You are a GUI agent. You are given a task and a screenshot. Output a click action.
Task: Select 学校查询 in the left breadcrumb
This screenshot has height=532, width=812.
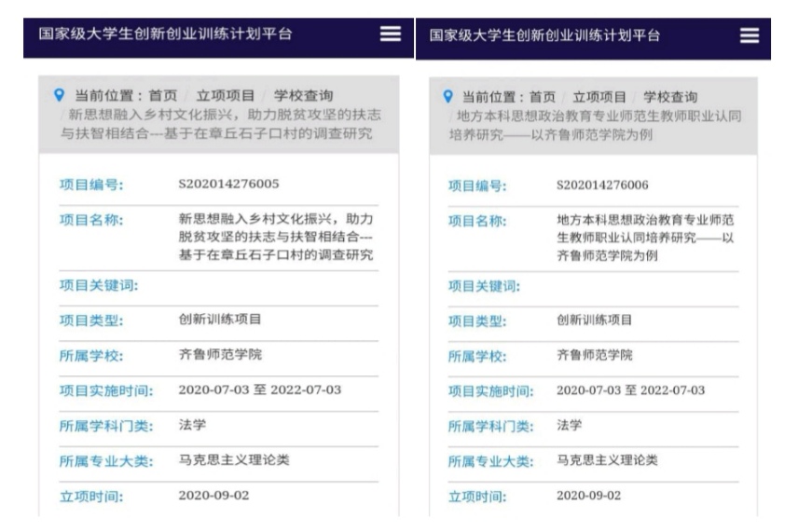[x=305, y=95]
